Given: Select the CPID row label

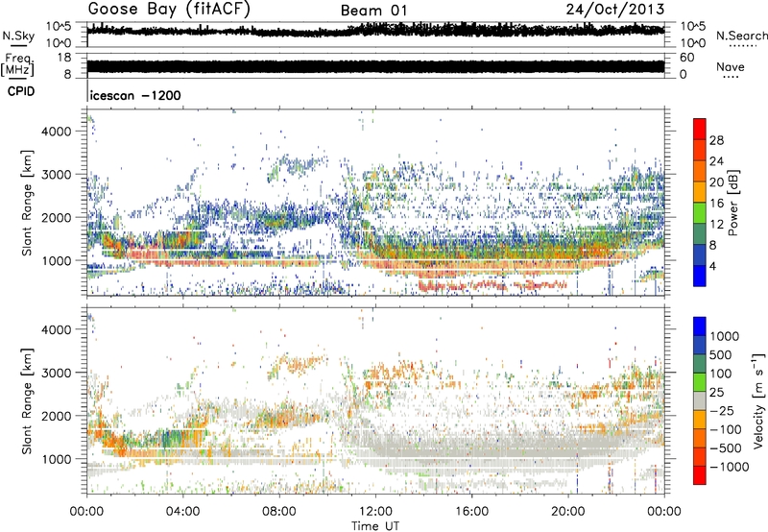Looking at the screenshot, I should [x=21, y=91].
